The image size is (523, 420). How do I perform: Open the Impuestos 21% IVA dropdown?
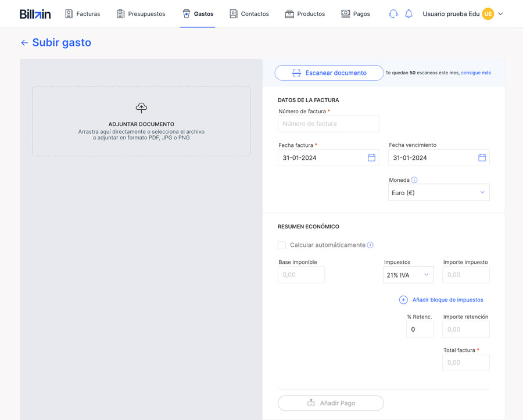pyautogui.click(x=409, y=275)
